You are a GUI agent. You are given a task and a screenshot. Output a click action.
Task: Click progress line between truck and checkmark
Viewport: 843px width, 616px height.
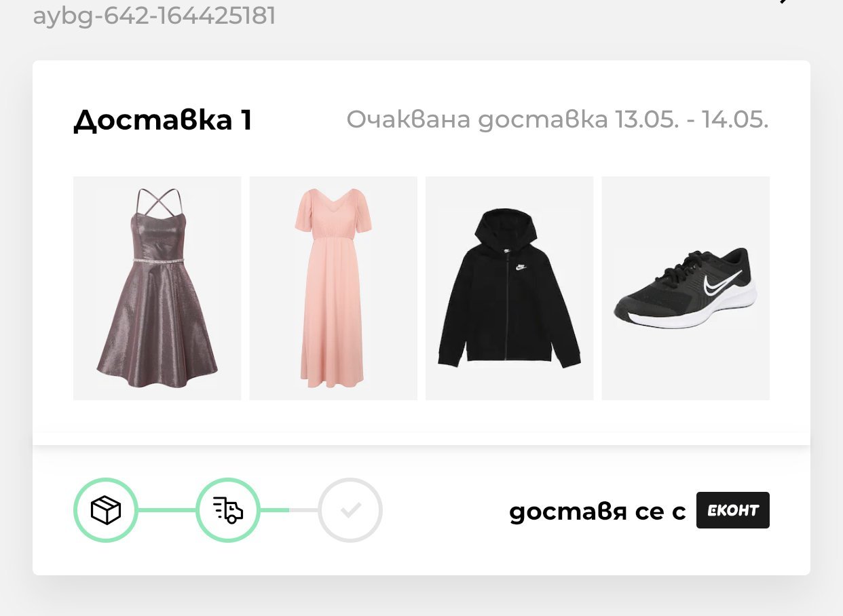(289, 510)
